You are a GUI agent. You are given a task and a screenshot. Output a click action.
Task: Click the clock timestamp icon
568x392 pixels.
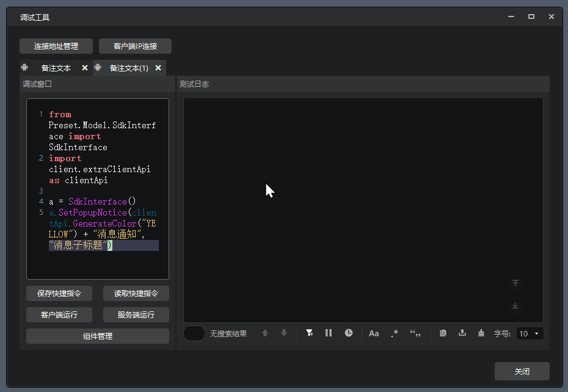click(x=349, y=333)
